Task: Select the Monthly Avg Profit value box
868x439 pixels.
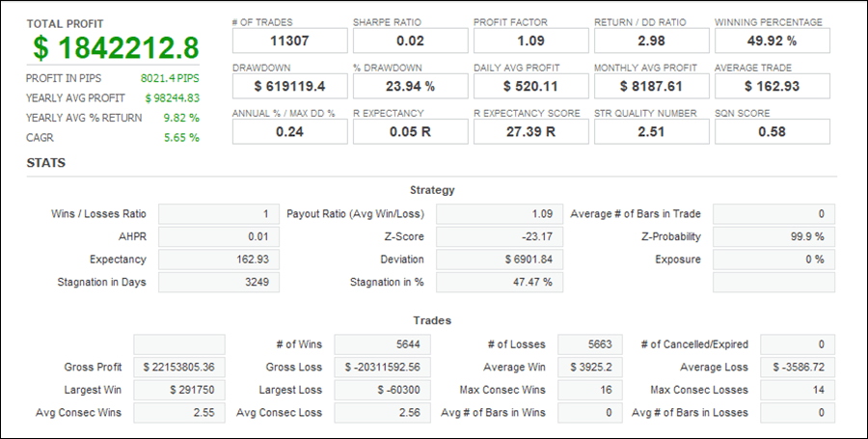Action: [x=651, y=86]
